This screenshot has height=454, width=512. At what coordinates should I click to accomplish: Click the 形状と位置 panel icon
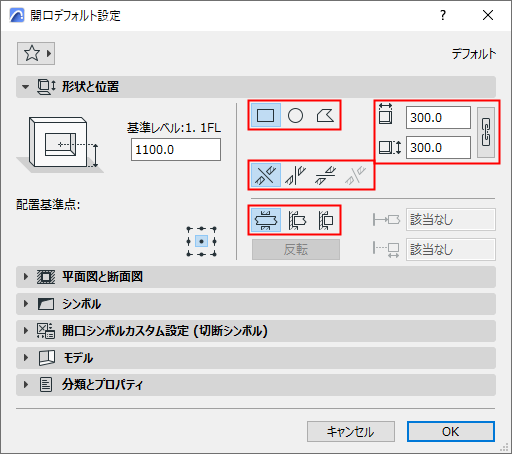click(46, 87)
